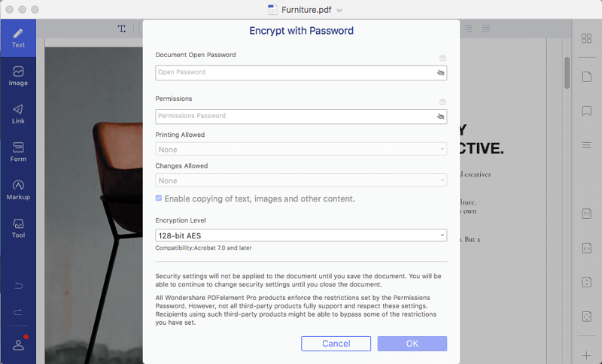Confirm encryption with OK button
This screenshot has width=602, height=364.
412,344
